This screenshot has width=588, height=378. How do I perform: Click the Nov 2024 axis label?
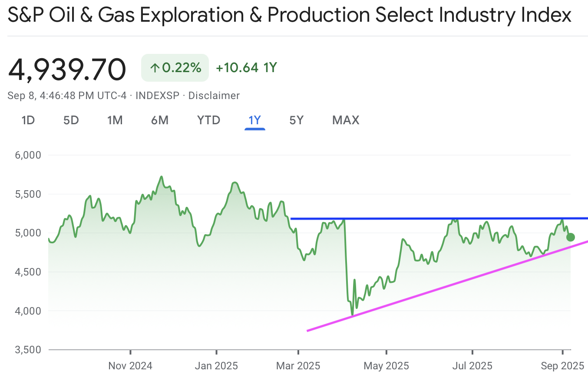[130, 366]
